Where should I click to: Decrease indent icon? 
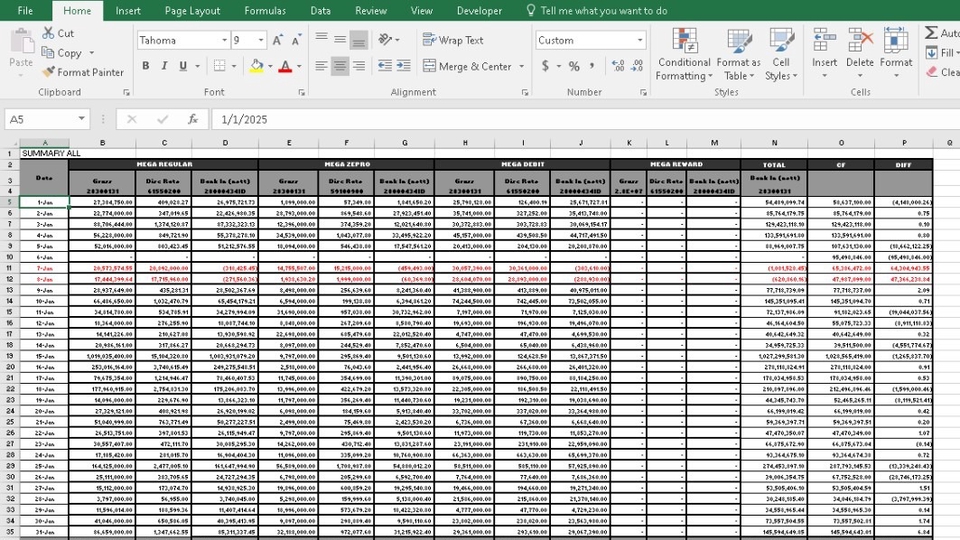pyautogui.click(x=384, y=66)
